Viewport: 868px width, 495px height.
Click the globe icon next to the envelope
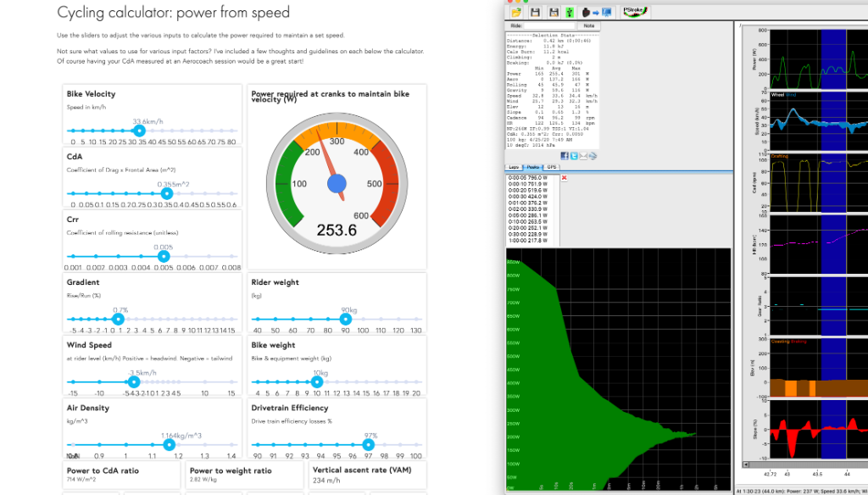[x=593, y=156]
